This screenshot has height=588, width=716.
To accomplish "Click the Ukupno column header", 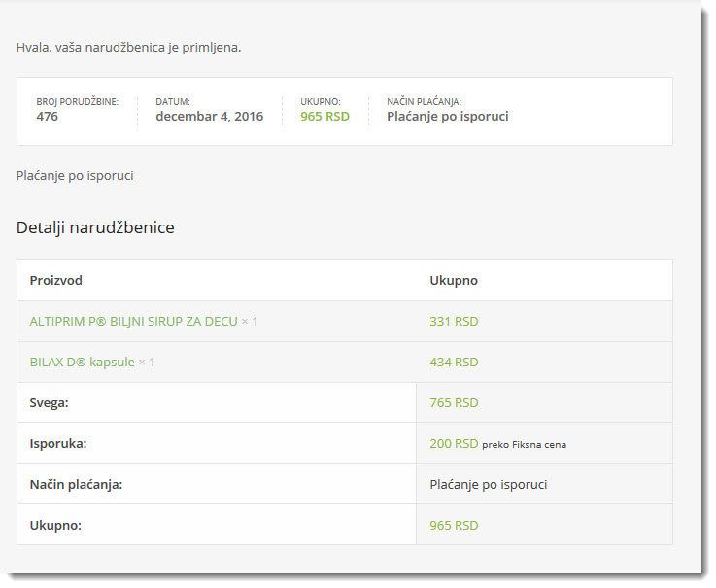I will point(454,280).
